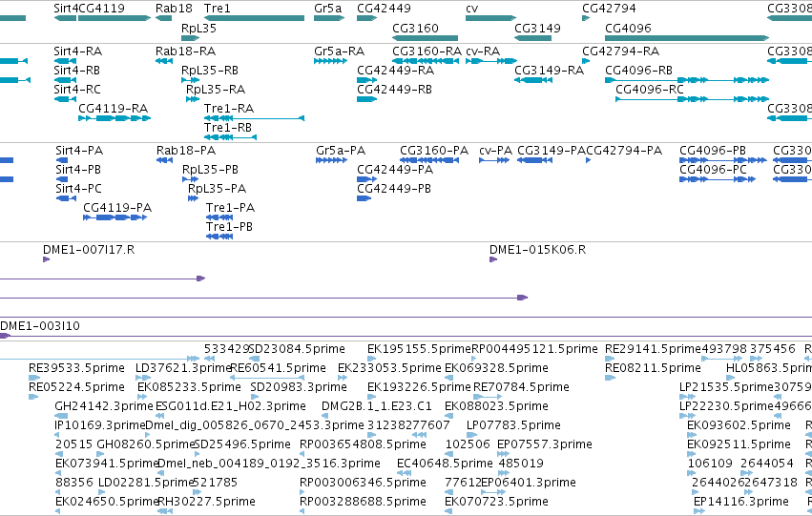The width and height of the screenshot is (812, 516).
Task: Select the DME1-003I10 clone label
Action: [x=40, y=326]
